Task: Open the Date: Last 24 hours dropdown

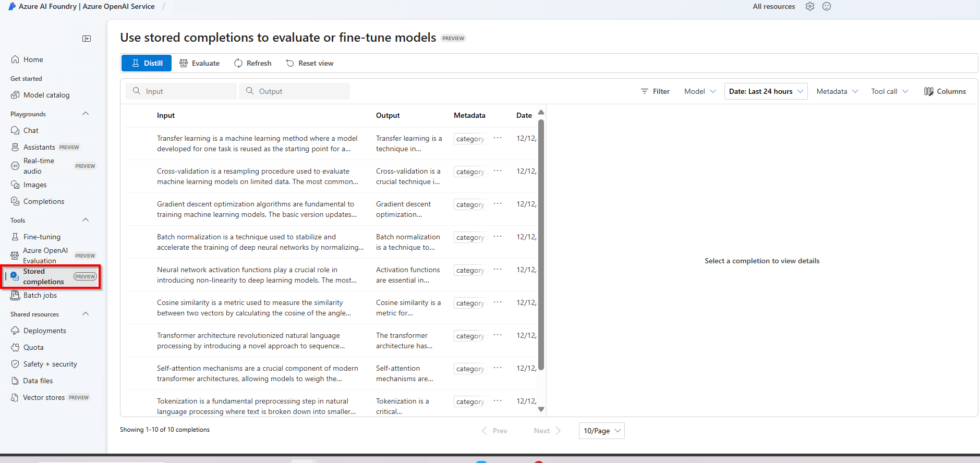Action: pos(766,91)
